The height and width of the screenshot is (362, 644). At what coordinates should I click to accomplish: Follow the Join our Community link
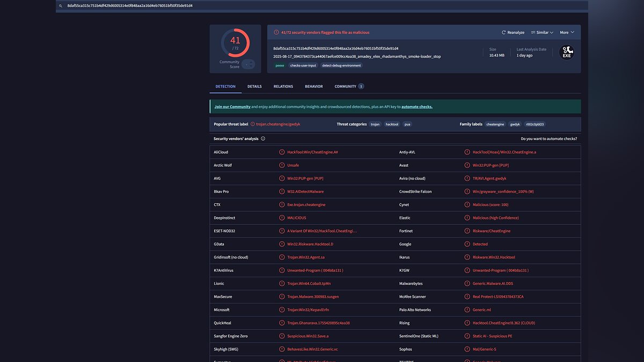[232, 107]
